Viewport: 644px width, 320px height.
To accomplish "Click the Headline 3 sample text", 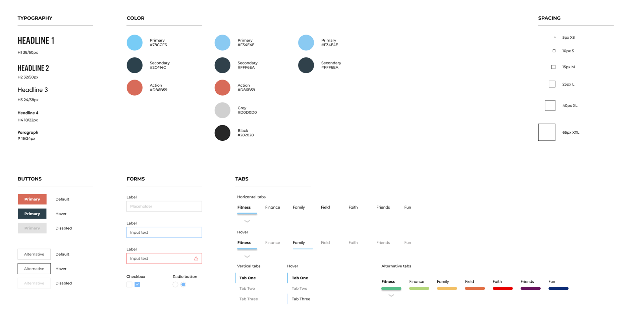I will pos(33,90).
